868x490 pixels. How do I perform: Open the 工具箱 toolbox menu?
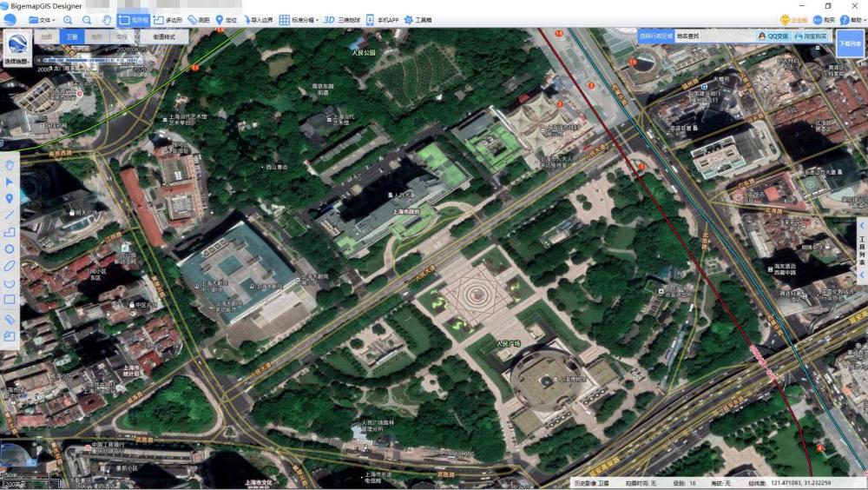418,20
